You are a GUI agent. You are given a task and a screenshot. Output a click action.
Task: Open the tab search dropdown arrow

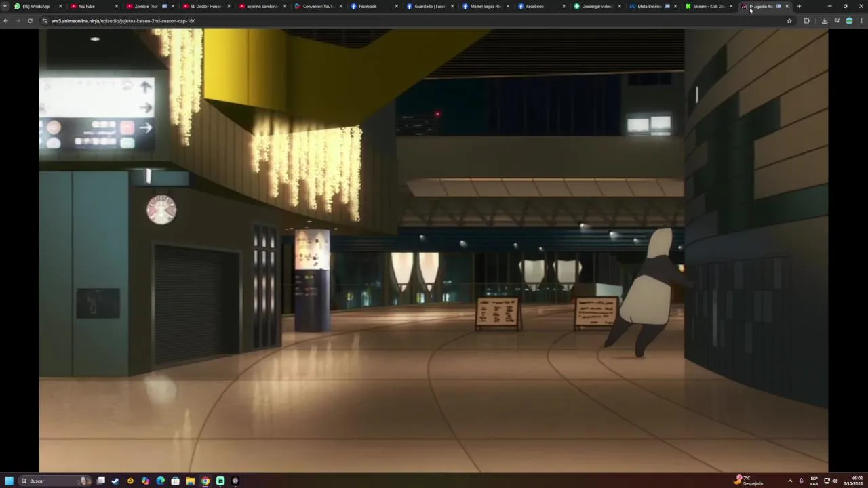(5, 6)
